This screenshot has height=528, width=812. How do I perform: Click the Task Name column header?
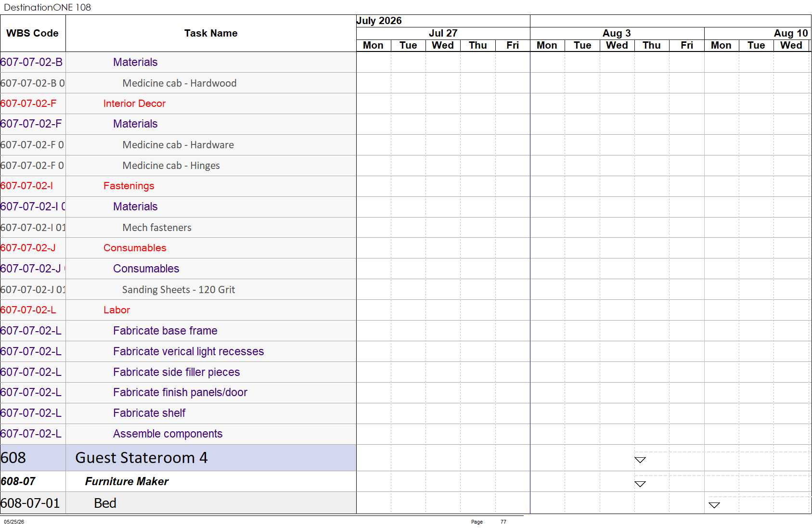pyautogui.click(x=211, y=33)
